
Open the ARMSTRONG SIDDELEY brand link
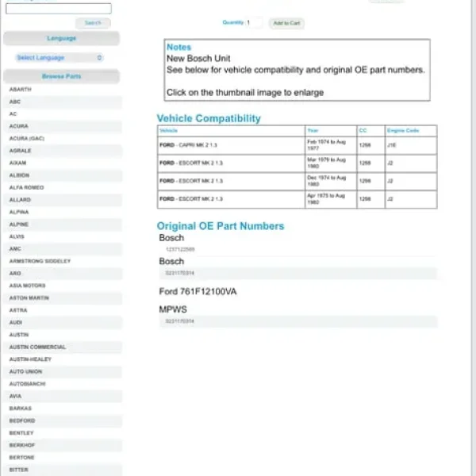coord(40,261)
